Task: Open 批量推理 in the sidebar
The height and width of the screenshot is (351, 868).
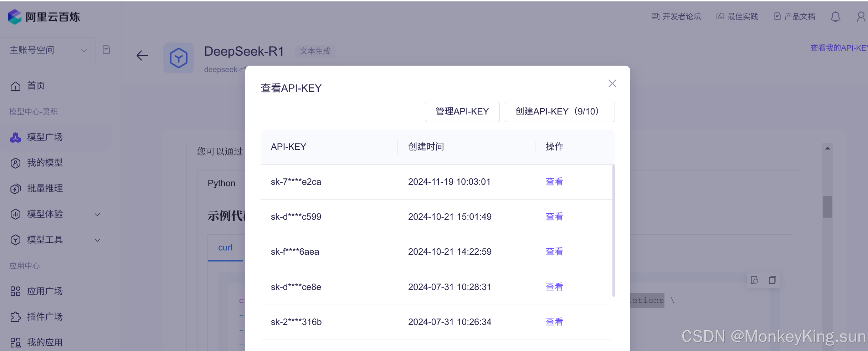Action: coord(45,188)
